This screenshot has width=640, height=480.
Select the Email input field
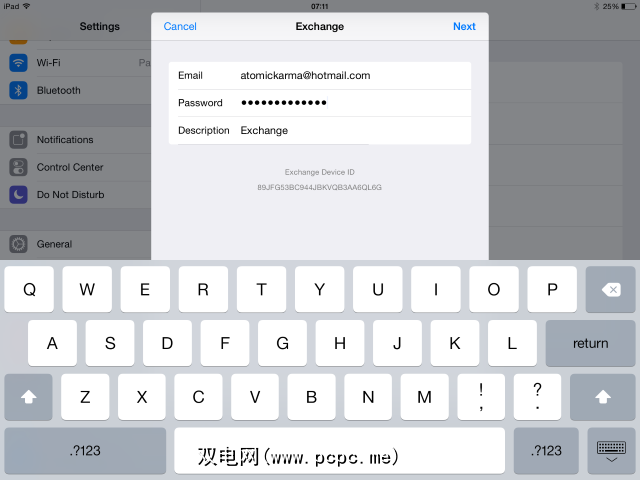pos(320,76)
